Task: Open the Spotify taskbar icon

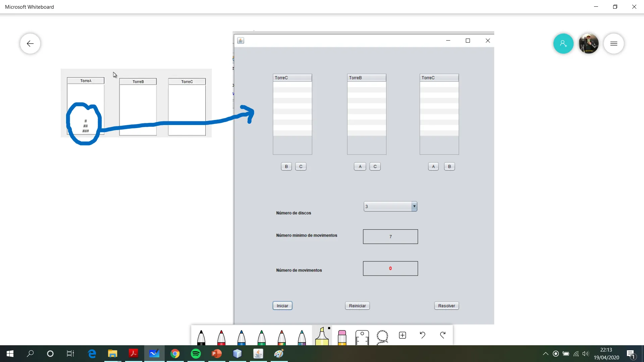Action: pos(196,354)
